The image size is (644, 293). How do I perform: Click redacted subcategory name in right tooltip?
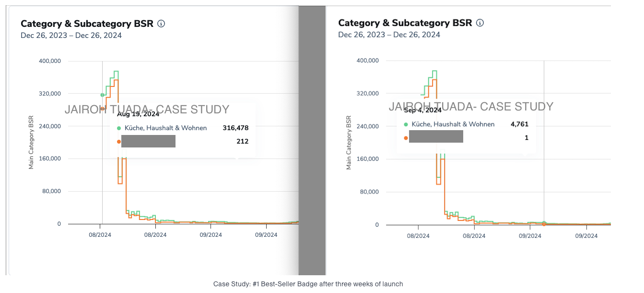[x=436, y=136]
